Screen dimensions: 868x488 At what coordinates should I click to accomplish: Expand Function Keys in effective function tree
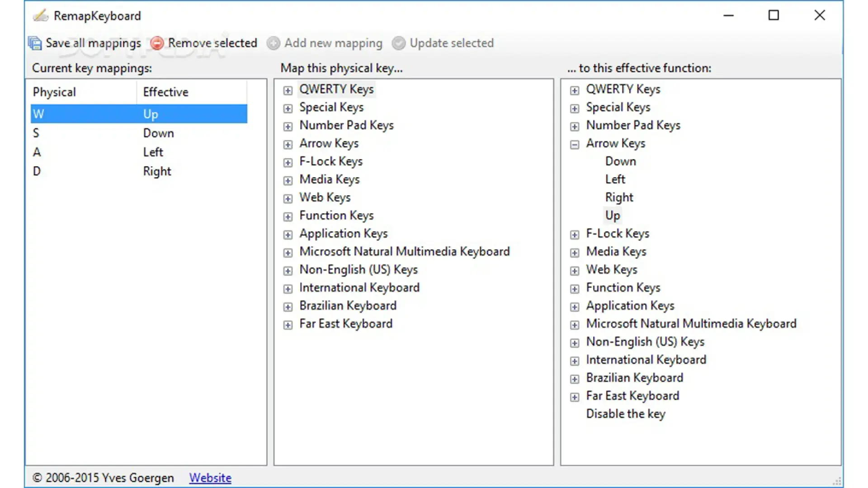tap(574, 289)
